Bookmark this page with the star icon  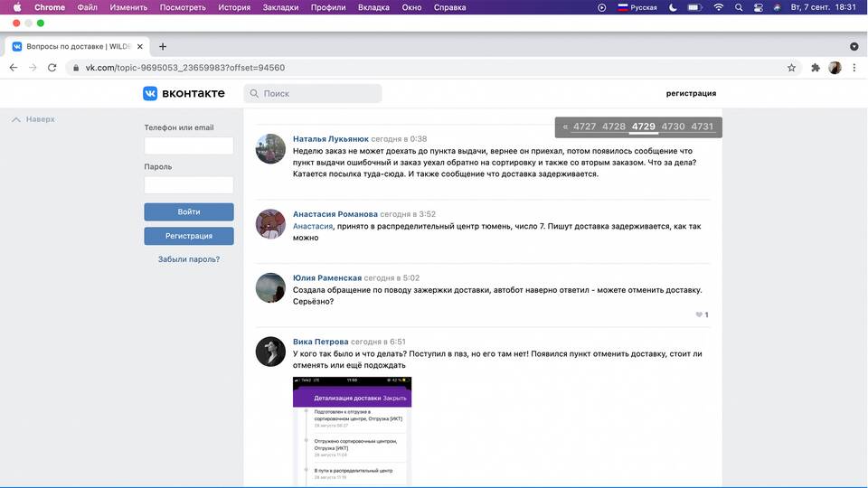pyautogui.click(x=792, y=68)
